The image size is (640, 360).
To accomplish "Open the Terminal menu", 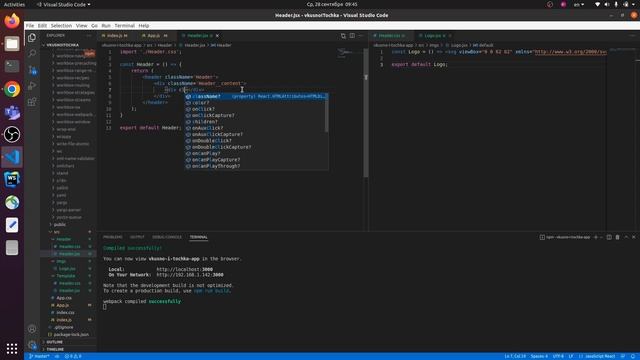I will click(124, 26).
